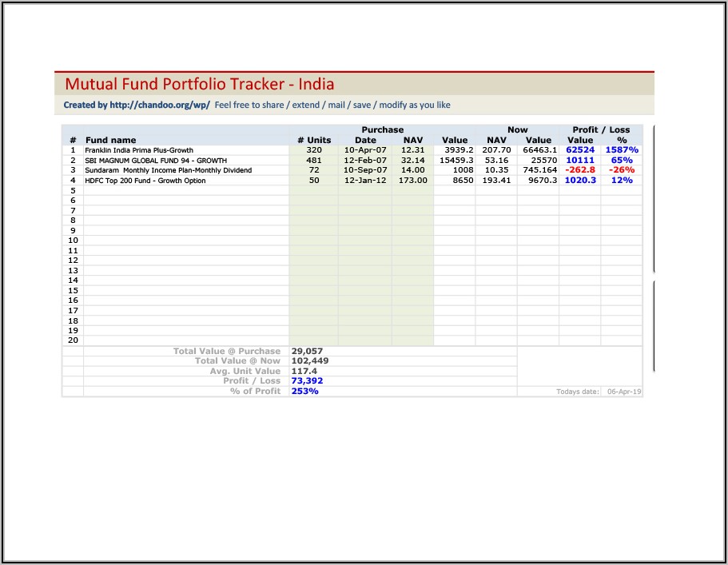The width and height of the screenshot is (728, 565).
Task: Click the Avg. Unit Value 117.4 cell
Action: pyautogui.click(x=304, y=372)
